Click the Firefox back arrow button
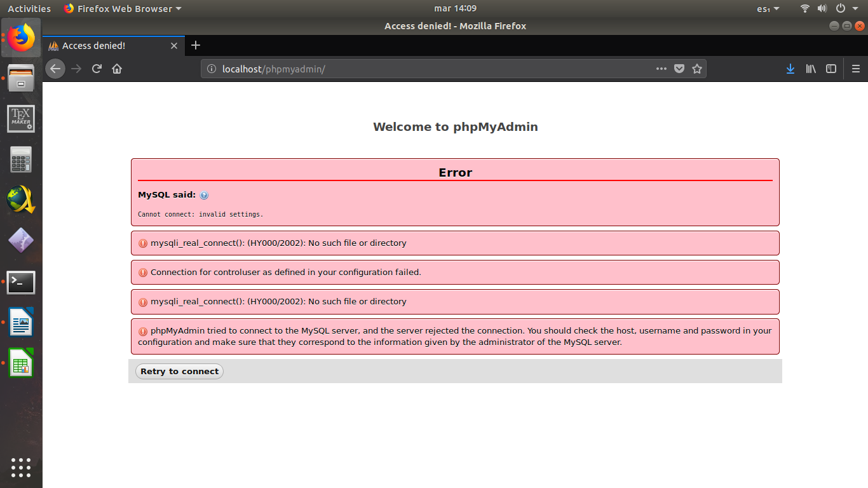This screenshot has width=868, height=488. coord(55,69)
